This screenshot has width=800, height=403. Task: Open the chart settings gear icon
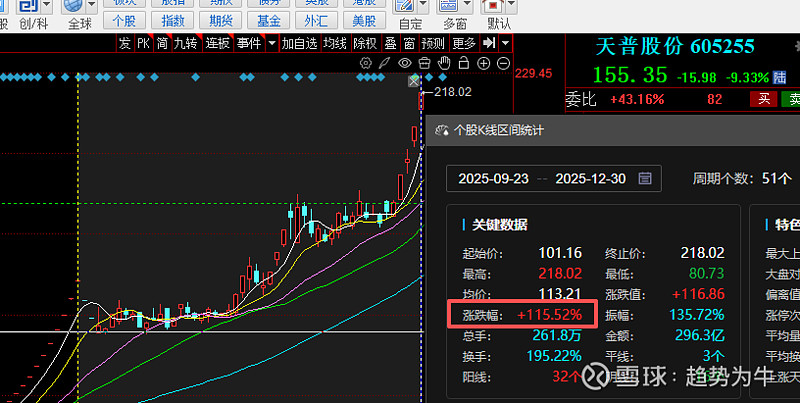click(x=365, y=63)
